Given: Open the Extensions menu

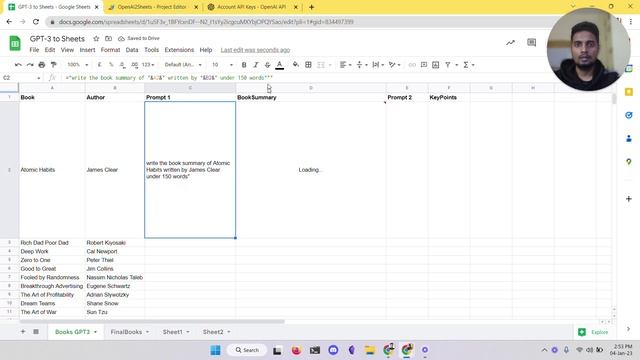Looking at the screenshot, I should click(179, 50).
